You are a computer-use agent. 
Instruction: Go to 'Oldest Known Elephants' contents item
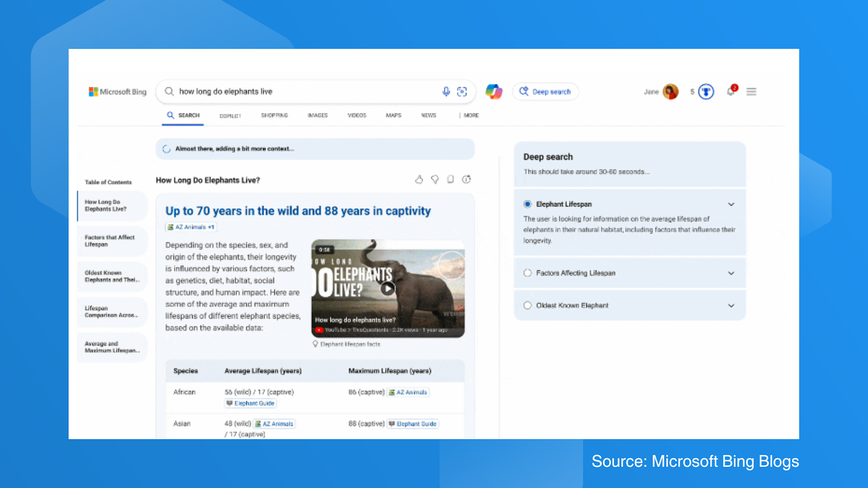(x=112, y=277)
